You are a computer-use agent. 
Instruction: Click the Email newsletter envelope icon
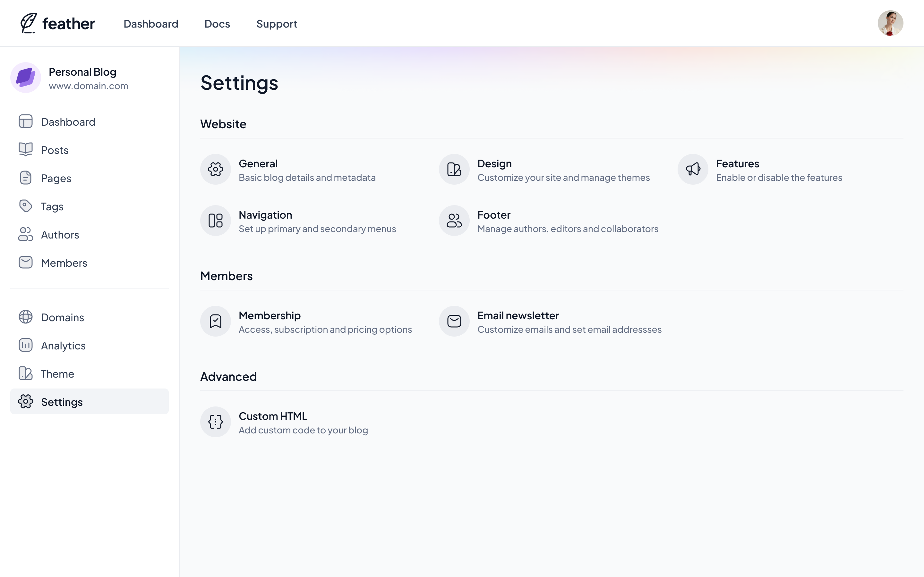[454, 321]
